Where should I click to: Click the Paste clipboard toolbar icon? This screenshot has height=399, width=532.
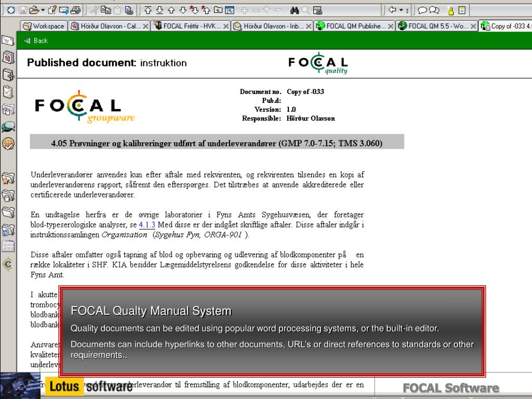point(117,10)
